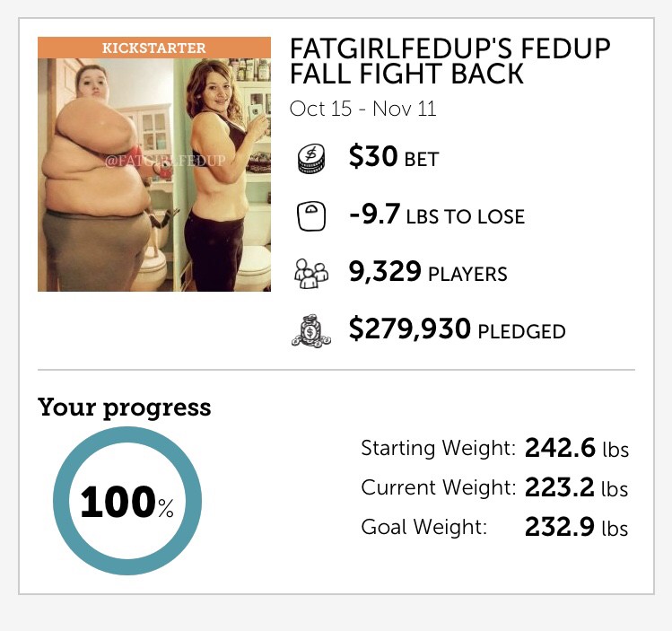The height and width of the screenshot is (631, 672).
Task: Click the Goal Weight label
Action: click(x=424, y=527)
